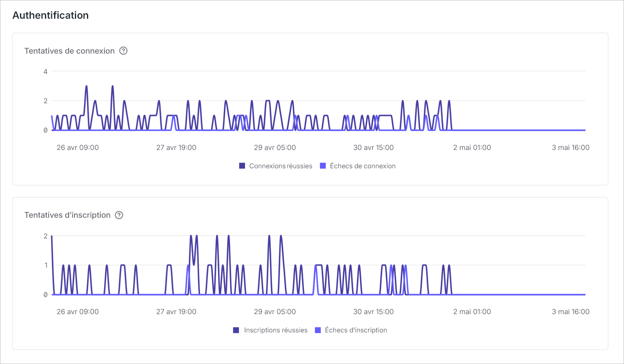Toggle Échecs d'inscription legend swatch
Viewport: 624px width, 364px height.
tap(318, 330)
